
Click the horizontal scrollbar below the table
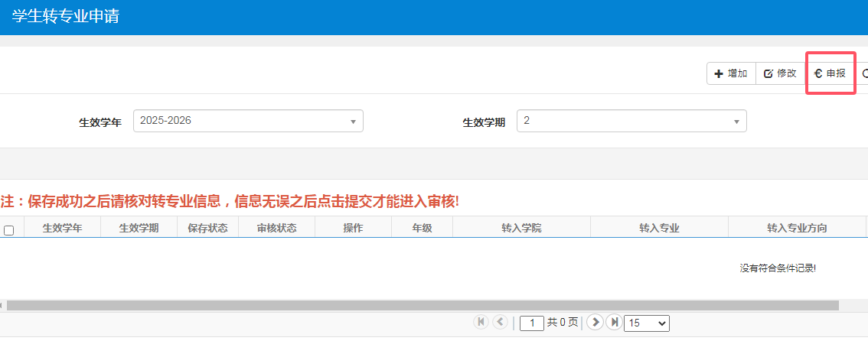tap(423, 305)
